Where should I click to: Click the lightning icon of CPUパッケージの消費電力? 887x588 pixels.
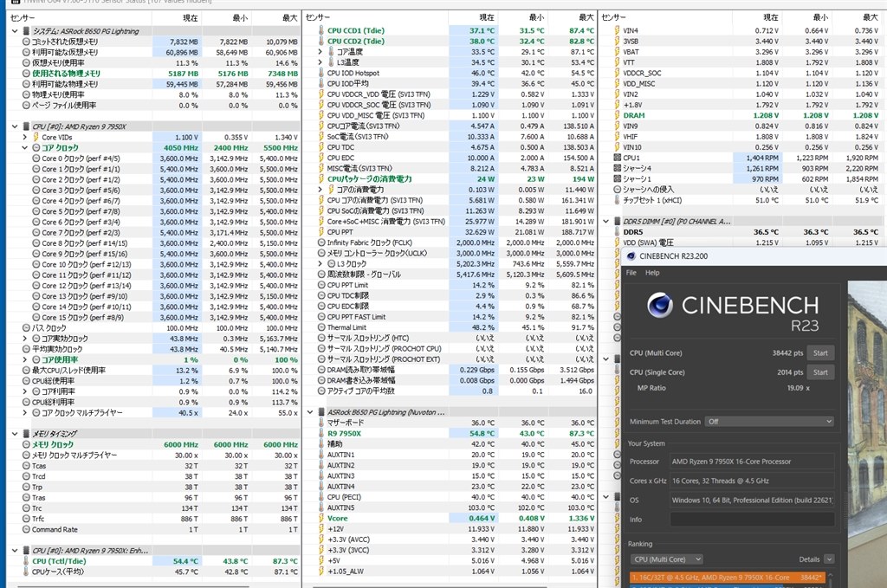pyautogui.click(x=320, y=179)
